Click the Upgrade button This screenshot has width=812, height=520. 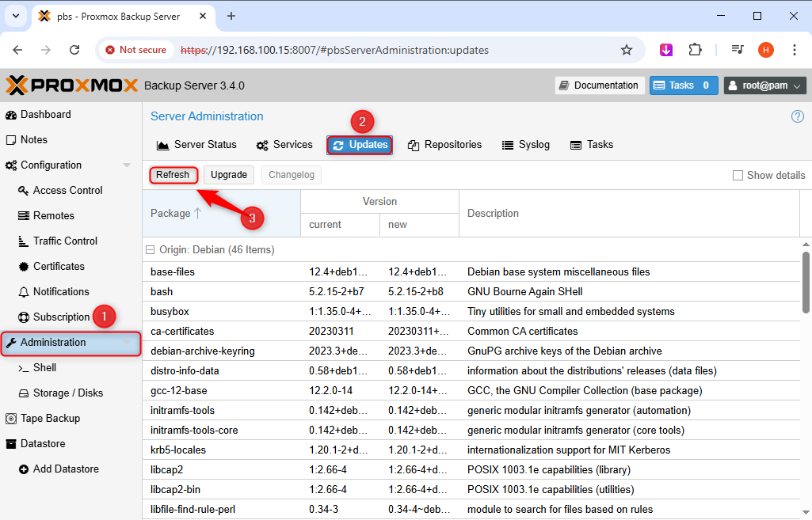click(229, 175)
